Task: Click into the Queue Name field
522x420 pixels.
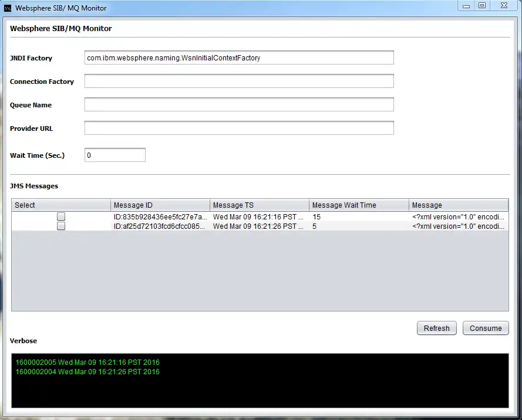Action: [239, 105]
